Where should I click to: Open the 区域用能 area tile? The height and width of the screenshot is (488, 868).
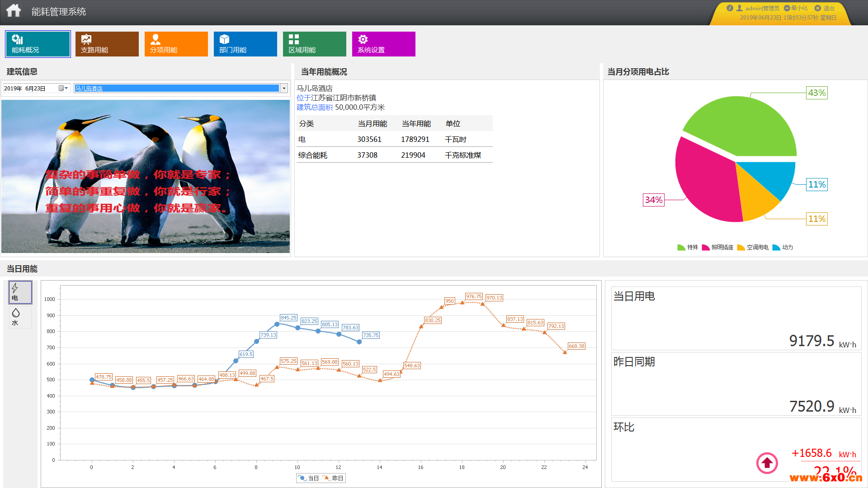[314, 44]
